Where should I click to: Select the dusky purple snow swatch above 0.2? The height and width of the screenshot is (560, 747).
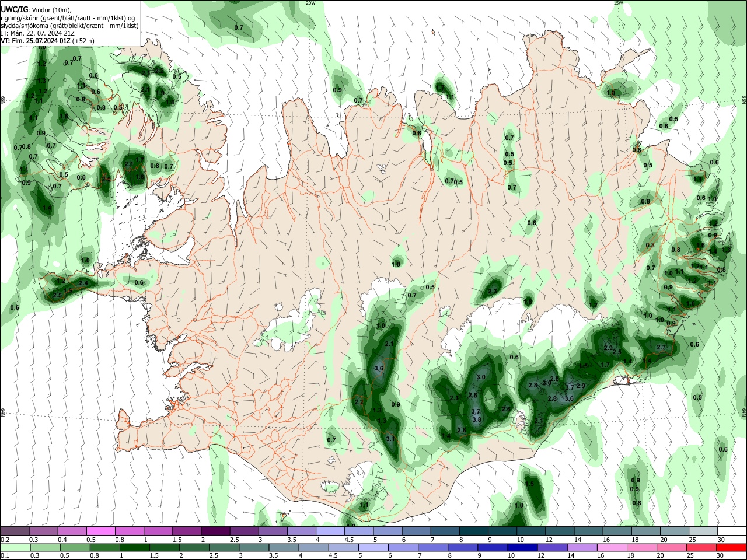(15, 531)
